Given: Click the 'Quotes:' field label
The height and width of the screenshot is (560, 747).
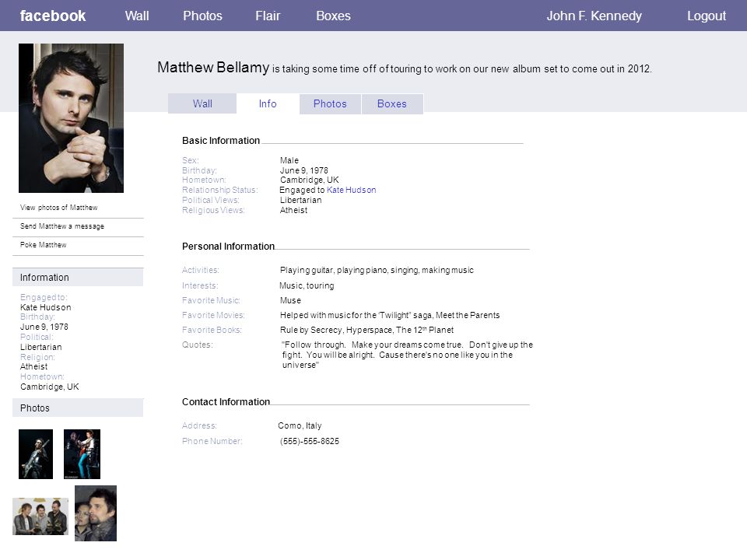Looking at the screenshot, I should (197, 345).
